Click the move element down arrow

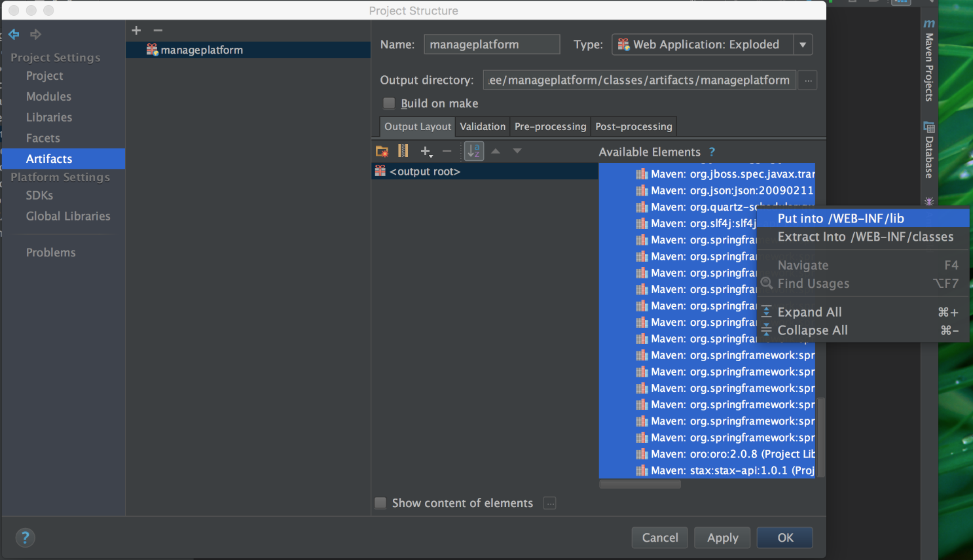[517, 151]
